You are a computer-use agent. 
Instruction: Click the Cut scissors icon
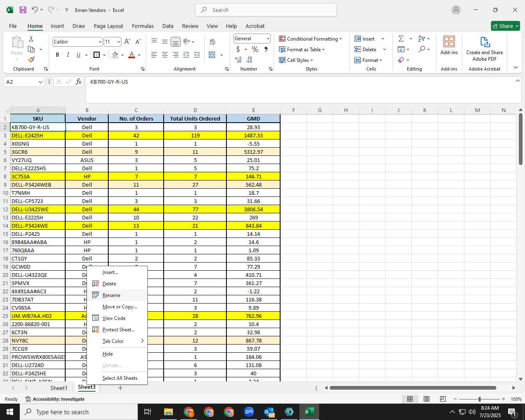tap(31, 39)
